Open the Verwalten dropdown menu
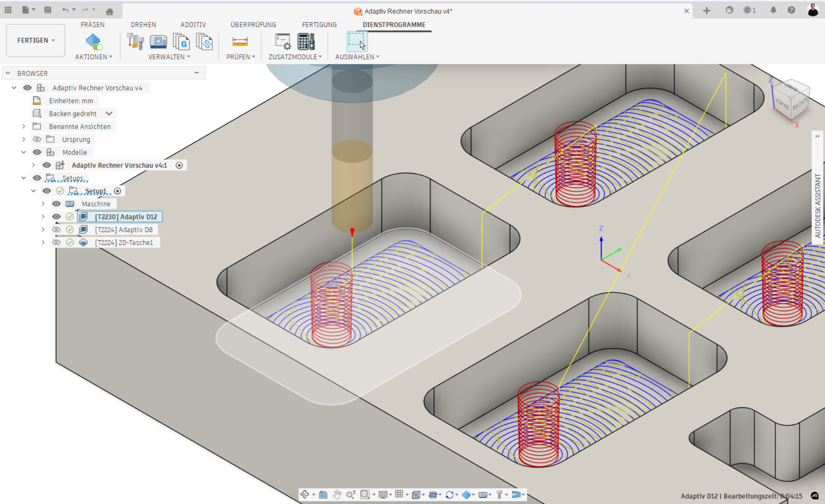Image resolution: width=825 pixels, height=504 pixels. click(x=169, y=57)
